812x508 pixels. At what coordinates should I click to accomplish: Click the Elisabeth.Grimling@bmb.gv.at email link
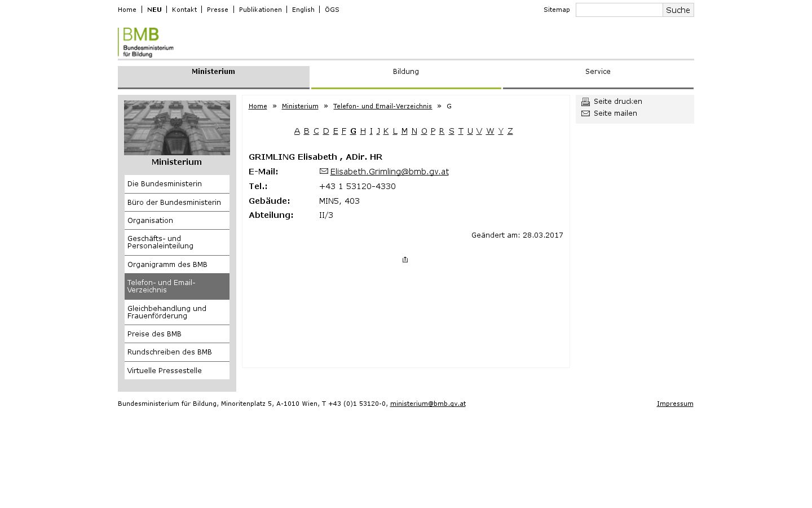[x=390, y=172]
